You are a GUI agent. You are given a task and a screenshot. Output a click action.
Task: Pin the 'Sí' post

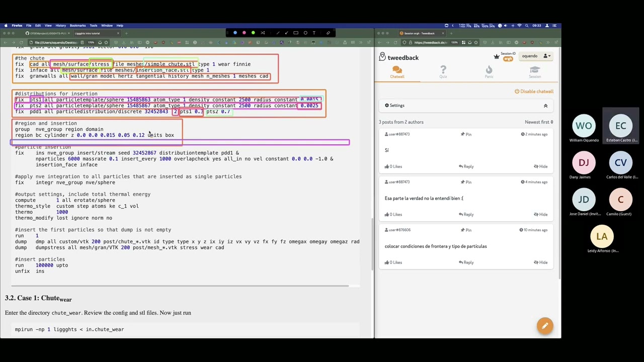466,134
